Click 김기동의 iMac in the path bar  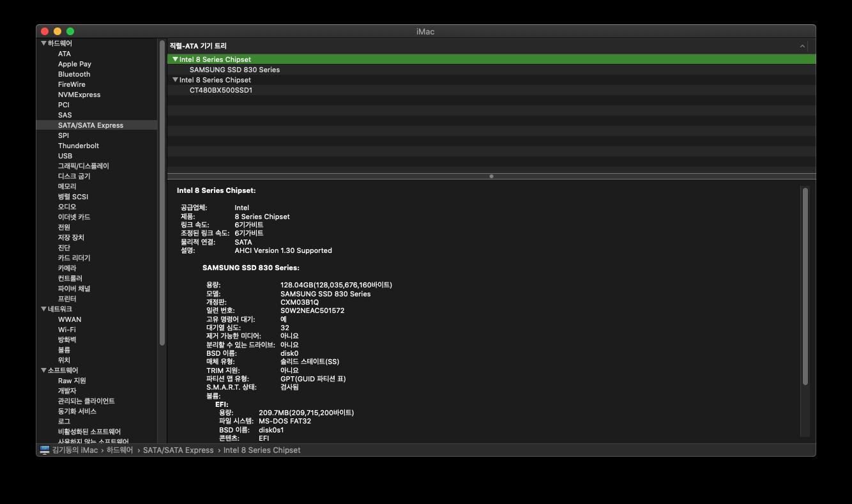pyautogui.click(x=75, y=450)
